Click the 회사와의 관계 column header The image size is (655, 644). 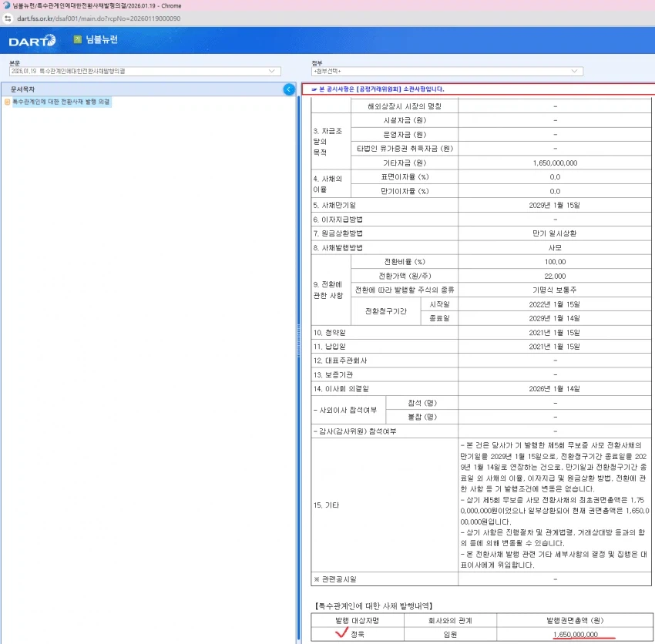pyautogui.click(x=450, y=621)
